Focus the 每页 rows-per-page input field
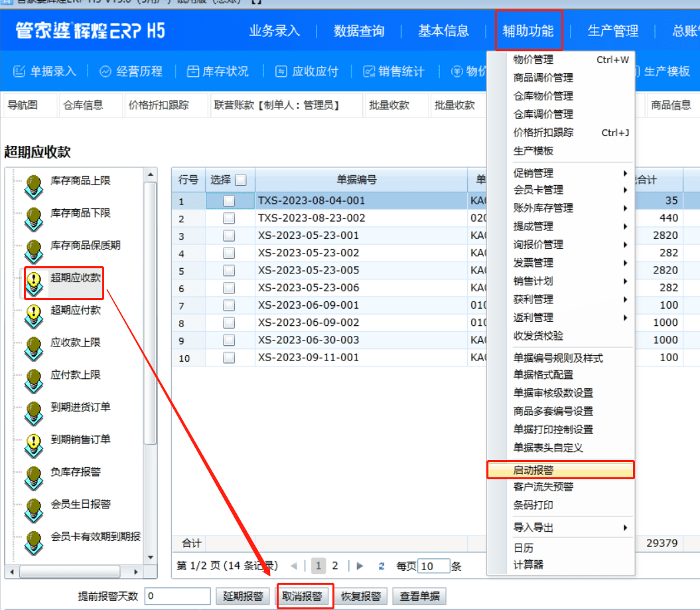This screenshot has width=700, height=610. pos(433,566)
